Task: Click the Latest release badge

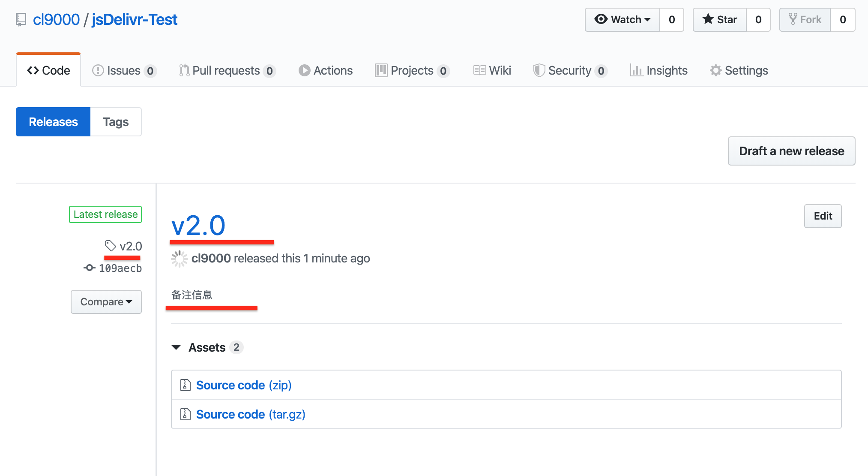Action: 105,214
